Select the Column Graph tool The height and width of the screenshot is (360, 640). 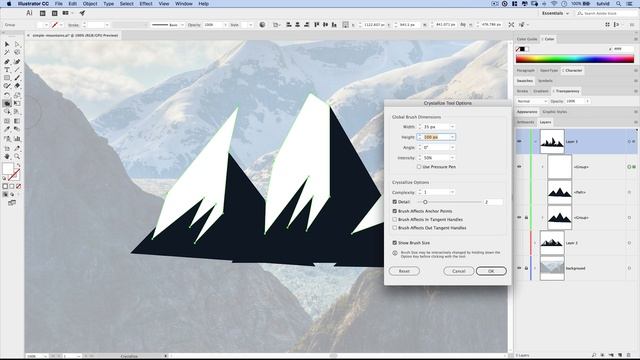coord(17,139)
